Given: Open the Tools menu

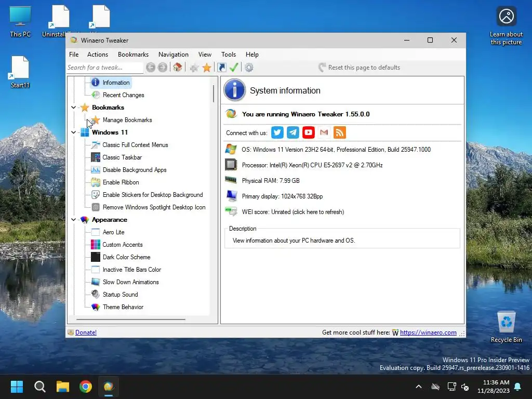Looking at the screenshot, I should coord(229,54).
